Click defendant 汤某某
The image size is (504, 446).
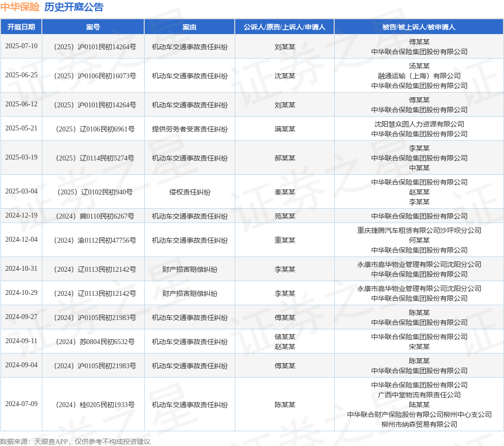point(419,66)
